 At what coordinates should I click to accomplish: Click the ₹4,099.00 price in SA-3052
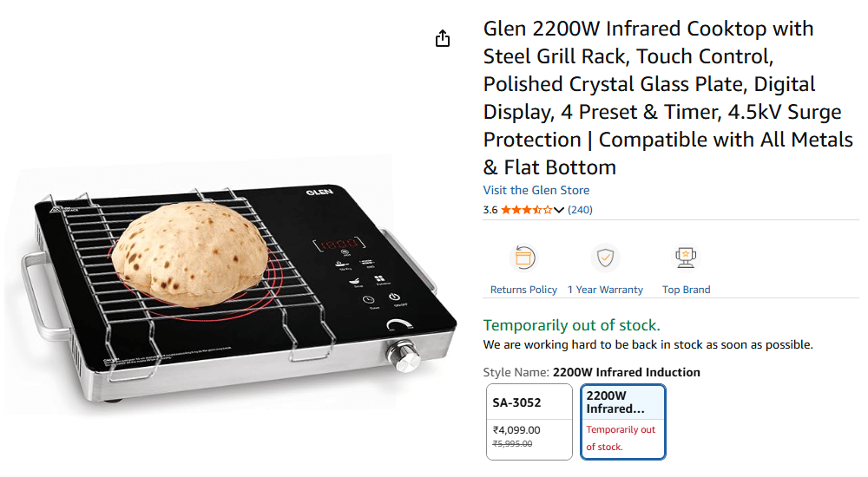click(x=516, y=429)
